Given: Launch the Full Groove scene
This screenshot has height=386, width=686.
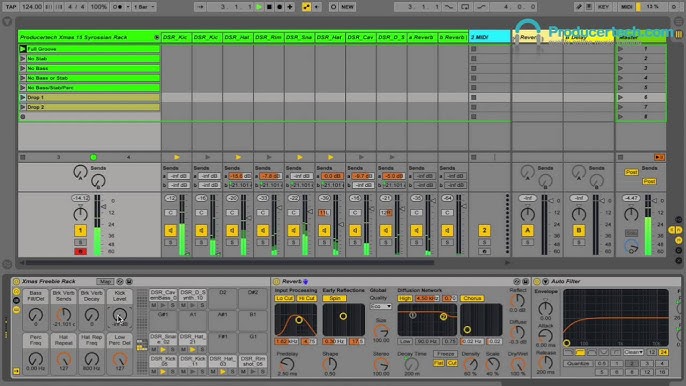Looking at the screenshot, I should [23, 49].
